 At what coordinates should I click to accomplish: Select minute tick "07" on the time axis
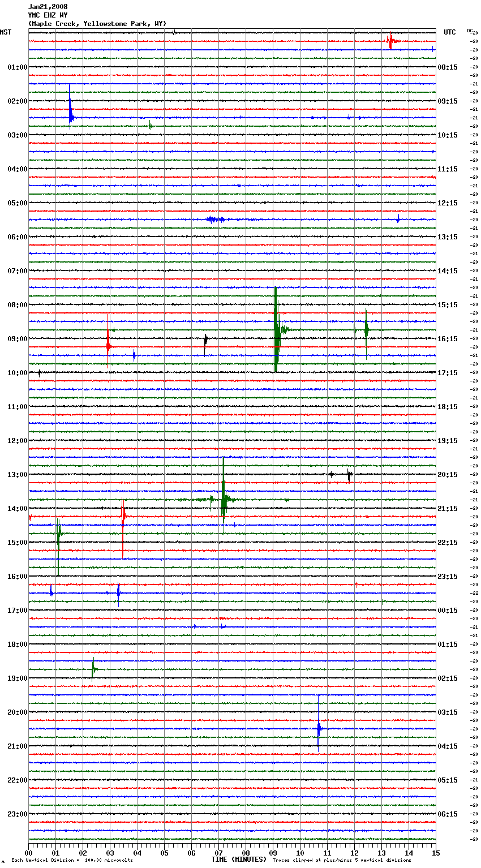218,853
